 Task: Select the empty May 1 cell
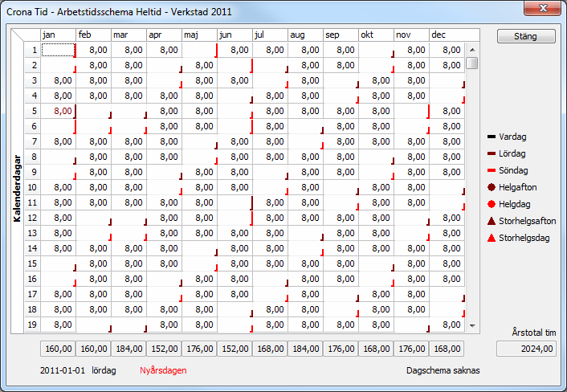(x=200, y=50)
